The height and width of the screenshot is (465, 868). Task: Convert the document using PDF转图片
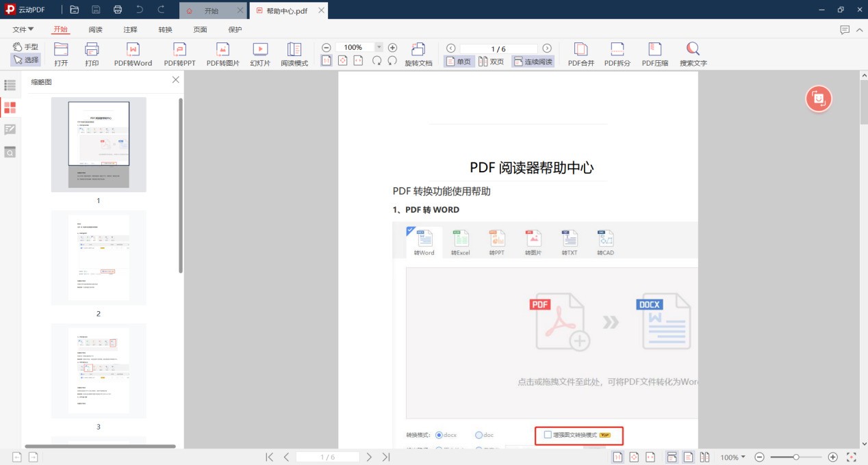[223, 54]
